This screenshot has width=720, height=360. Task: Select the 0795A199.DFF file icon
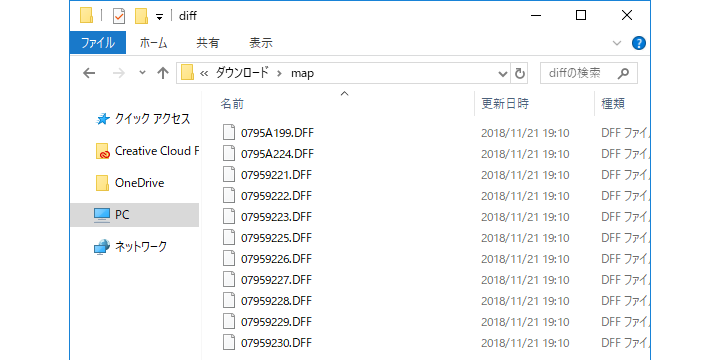pyautogui.click(x=229, y=133)
